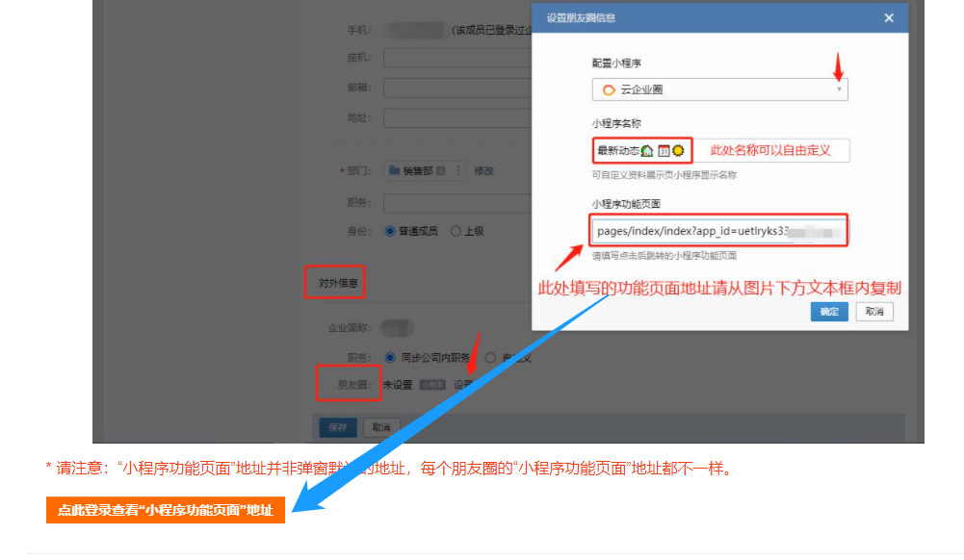Click the 小程序功能页面 label in the dialog

626,204
